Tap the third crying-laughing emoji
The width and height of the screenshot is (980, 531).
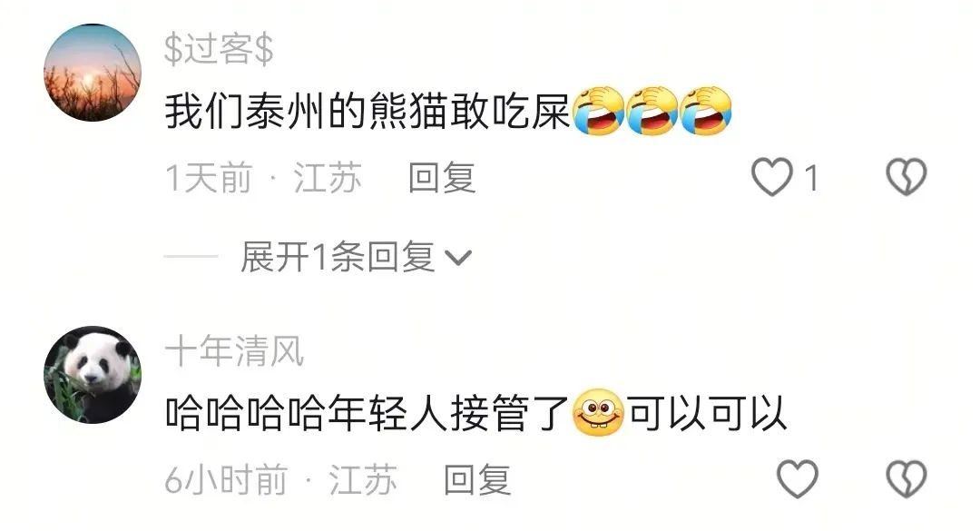click(x=706, y=111)
